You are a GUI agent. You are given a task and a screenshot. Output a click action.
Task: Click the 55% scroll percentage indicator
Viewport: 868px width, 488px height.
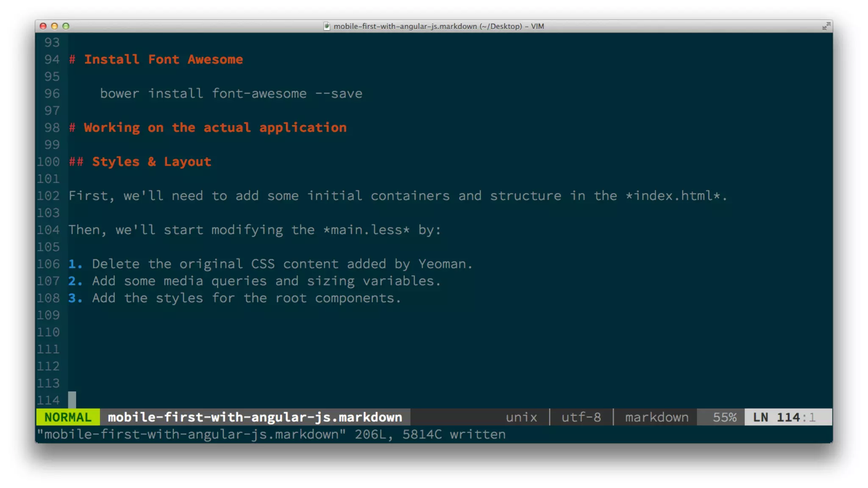click(x=724, y=417)
